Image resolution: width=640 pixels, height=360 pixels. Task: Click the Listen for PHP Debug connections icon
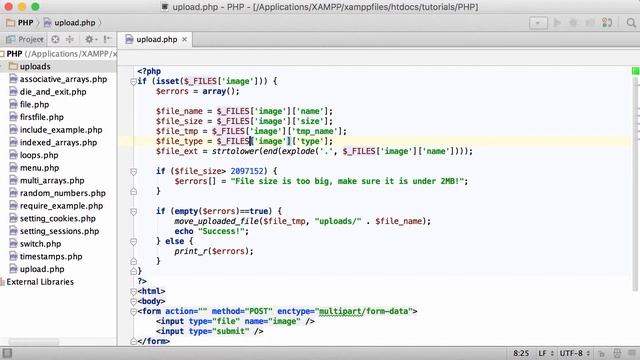click(607, 22)
